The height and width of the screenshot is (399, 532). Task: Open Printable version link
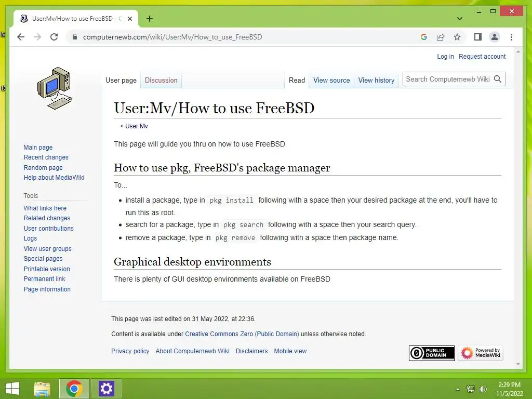(x=47, y=269)
